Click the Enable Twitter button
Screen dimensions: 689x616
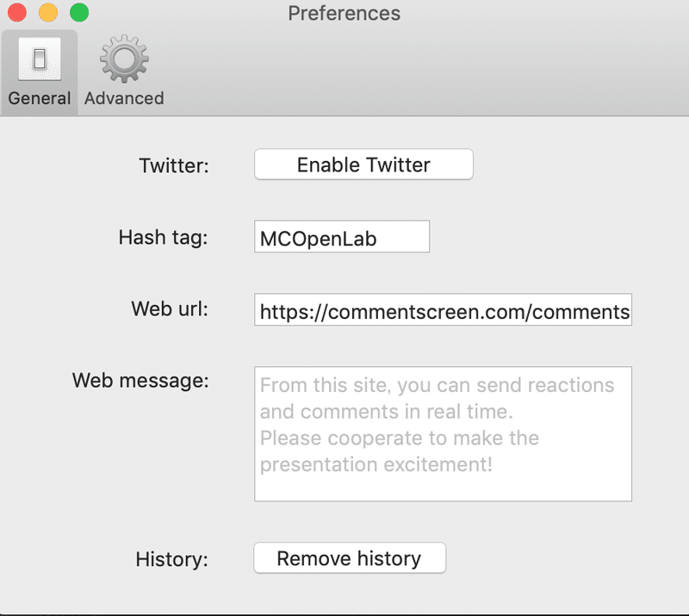point(363,165)
